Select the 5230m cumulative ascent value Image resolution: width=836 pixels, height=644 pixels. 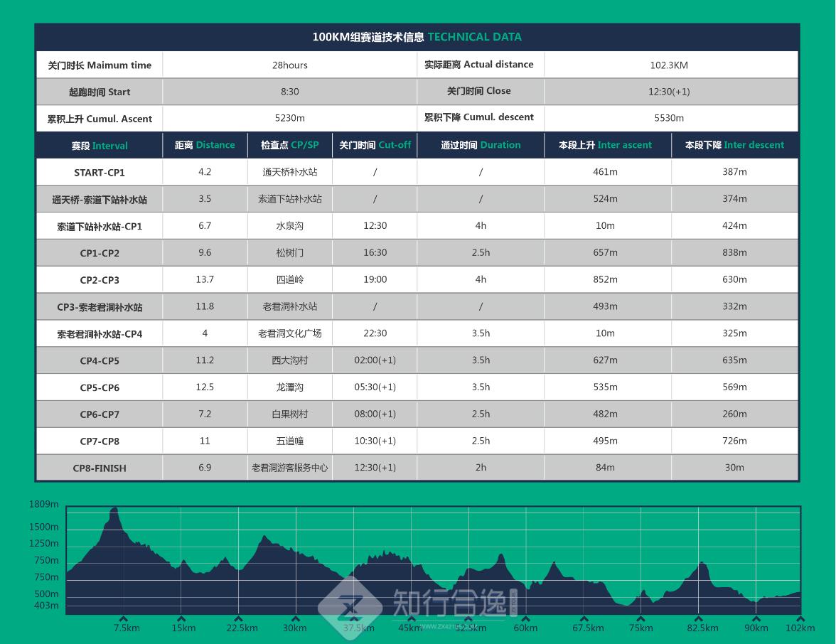(x=290, y=119)
